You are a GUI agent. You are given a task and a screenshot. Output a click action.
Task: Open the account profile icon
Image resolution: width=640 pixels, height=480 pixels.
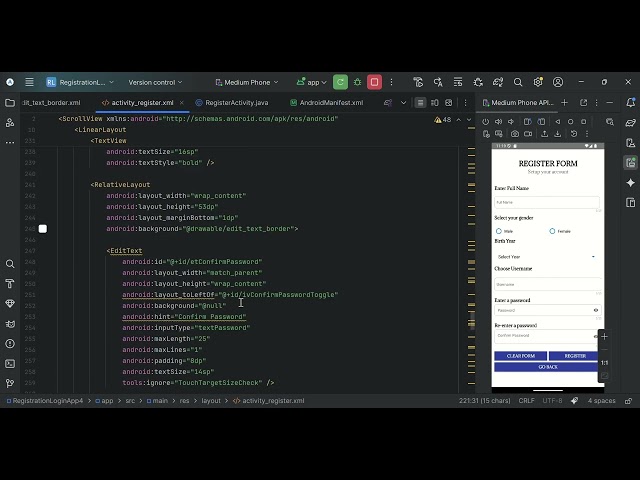558,82
